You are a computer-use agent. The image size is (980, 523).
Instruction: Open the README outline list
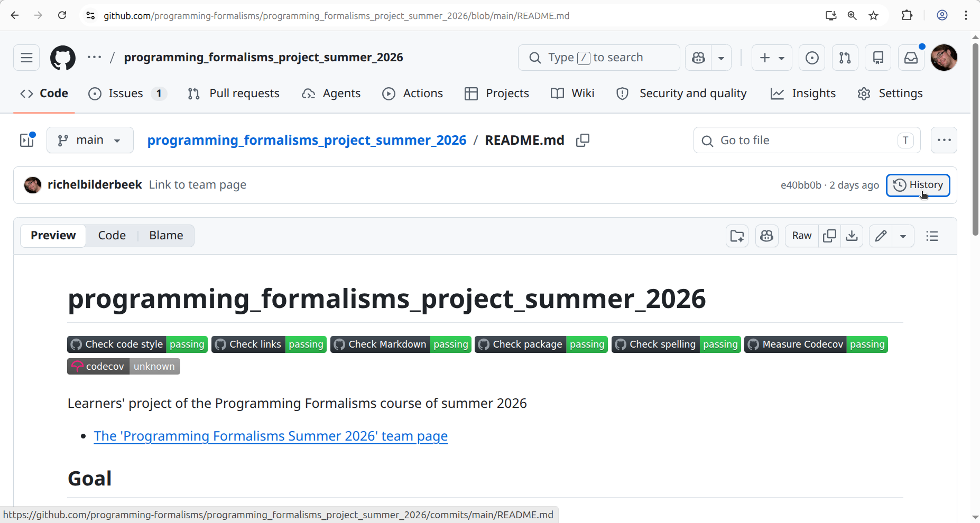932,236
